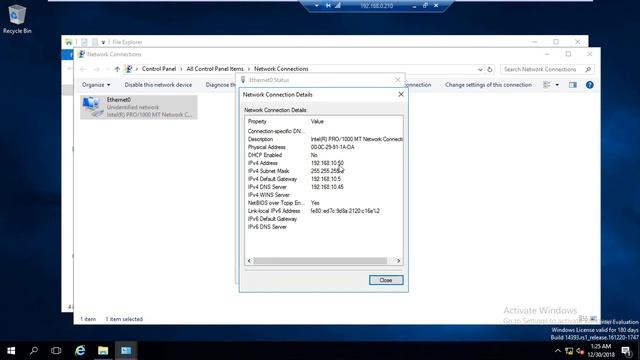Open the Recycle Bin desktop icon
This screenshot has height=360, width=640.
[17, 19]
